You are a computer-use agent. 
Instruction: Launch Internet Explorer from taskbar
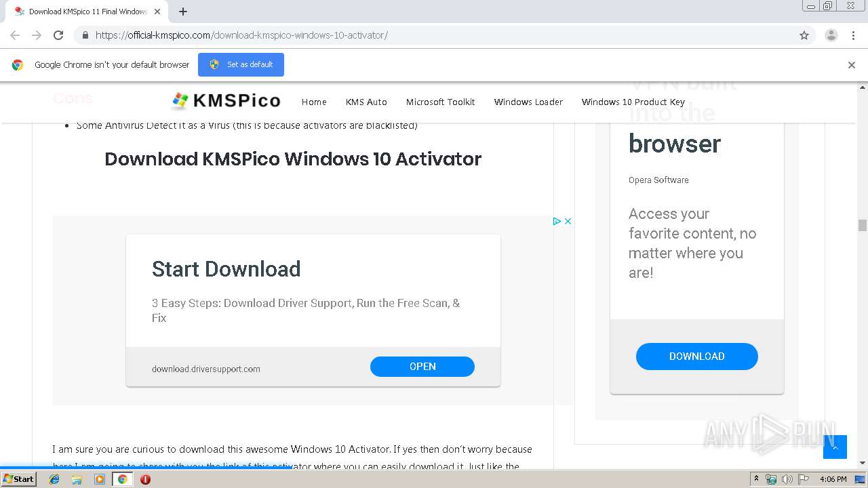[x=54, y=479]
